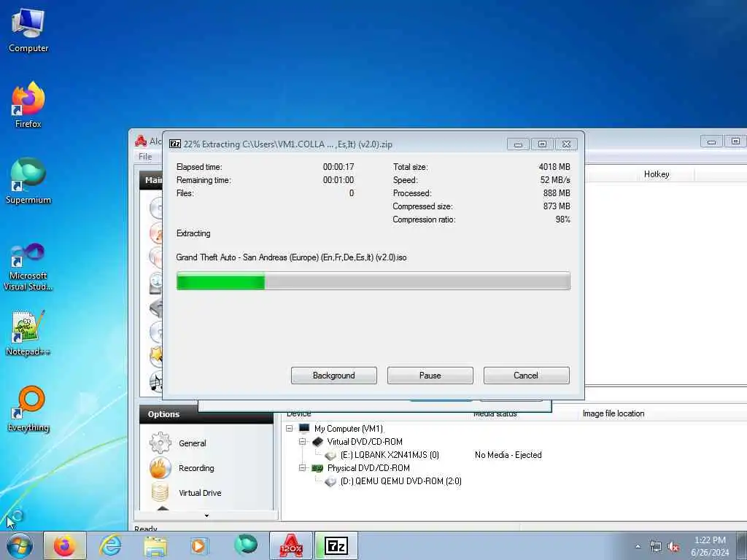Screen dimensions: 747x560
Task: Select drive (E:) LQBANK X2N41MJS
Action: point(390,455)
